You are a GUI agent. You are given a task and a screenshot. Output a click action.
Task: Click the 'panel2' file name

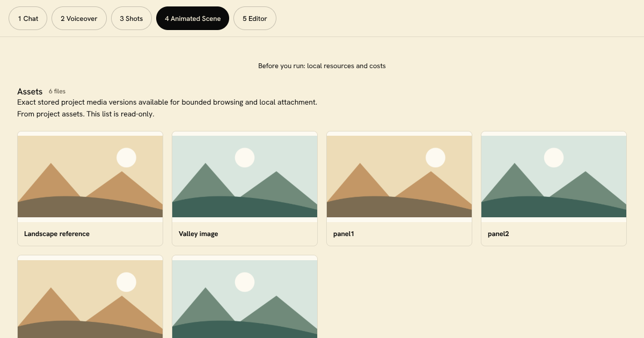499,234
